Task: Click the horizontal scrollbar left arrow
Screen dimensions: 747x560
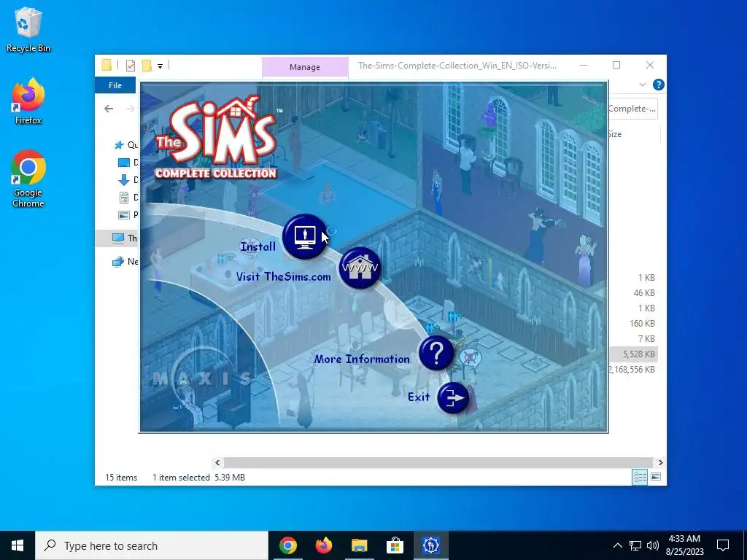Action: [217, 462]
